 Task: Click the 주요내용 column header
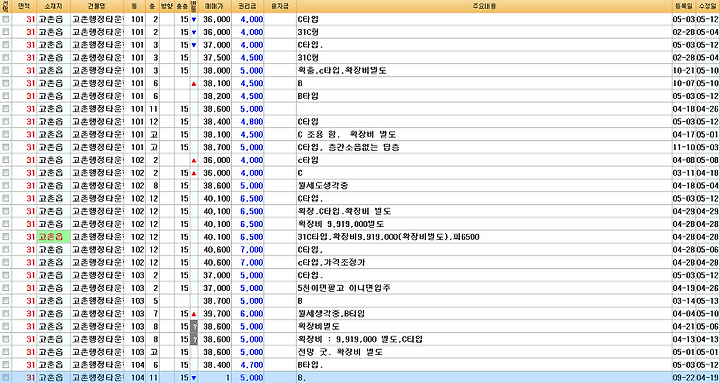(484, 6)
